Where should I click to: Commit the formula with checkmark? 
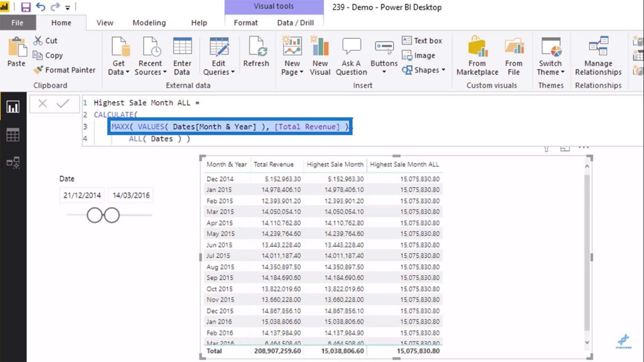[x=63, y=103]
